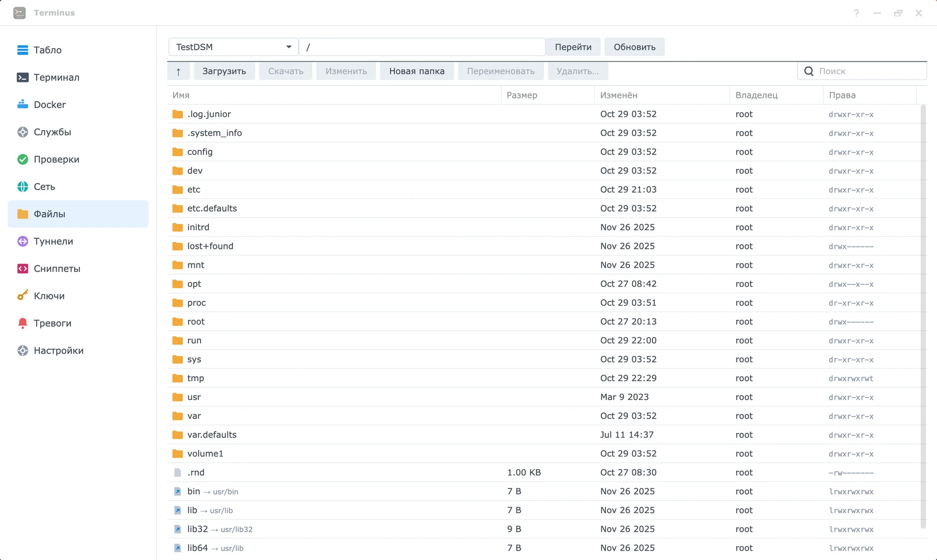The height and width of the screenshot is (560, 937).
Task: Click the Обновить refresh button
Action: tap(634, 47)
